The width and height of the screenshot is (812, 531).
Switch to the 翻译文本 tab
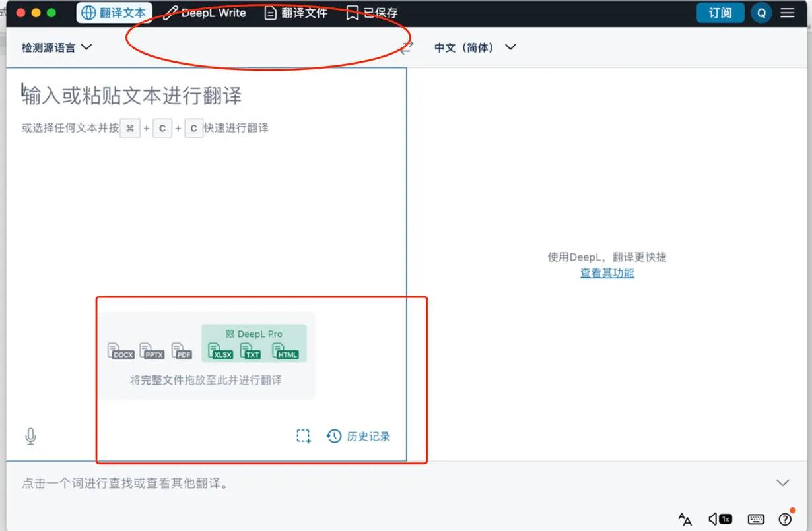click(114, 13)
